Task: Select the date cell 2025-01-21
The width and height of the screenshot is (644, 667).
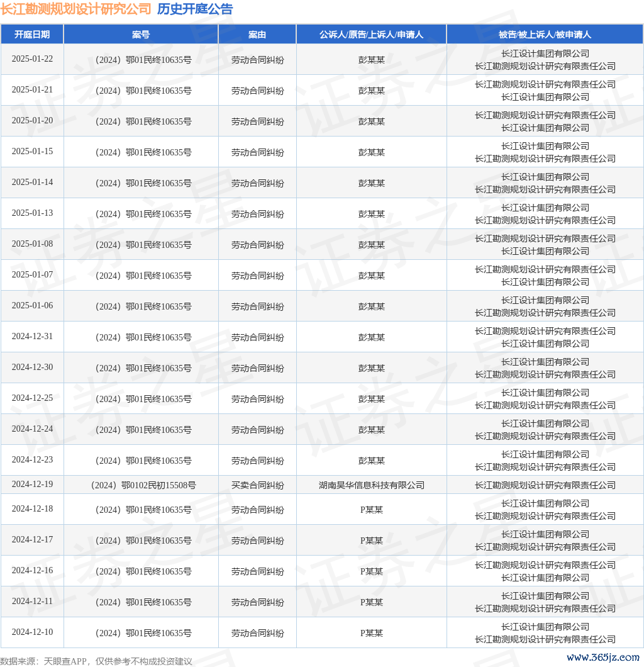Action: pyautogui.click(x=32, y=90)
